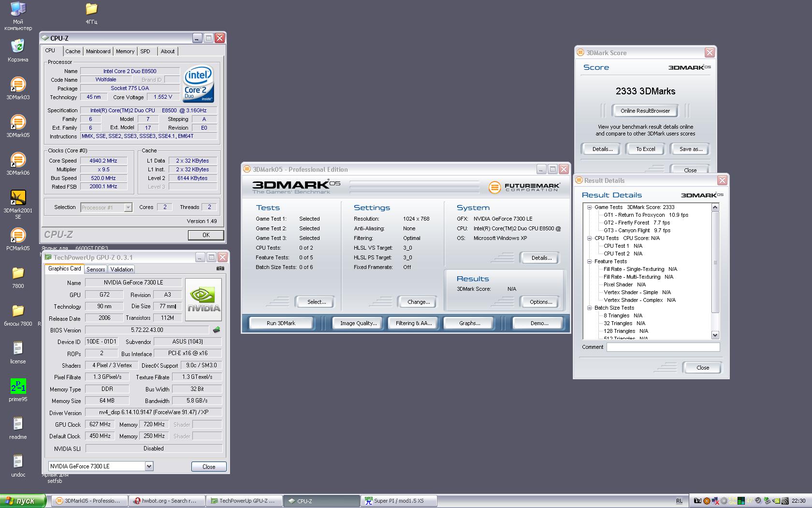This screenshot has width=812, height=508.
Task: Click Run 3DMark button
Action: tap(281, 323)
